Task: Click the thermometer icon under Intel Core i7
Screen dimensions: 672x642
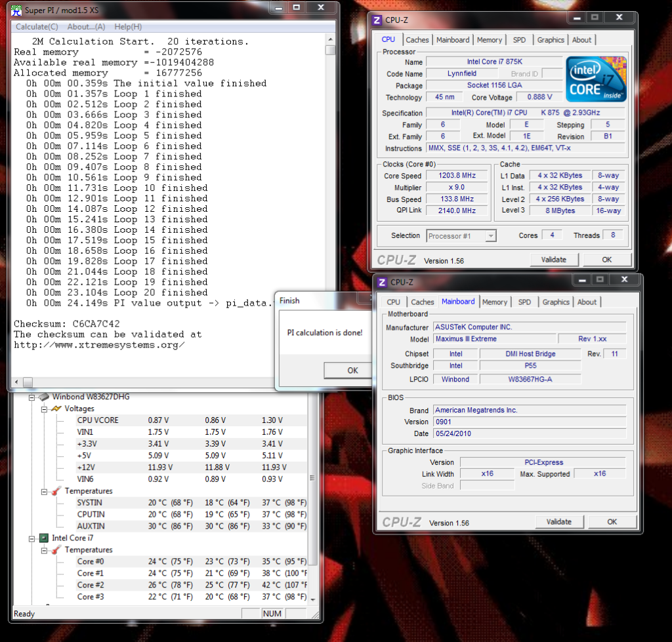Action: coord(56,550)
